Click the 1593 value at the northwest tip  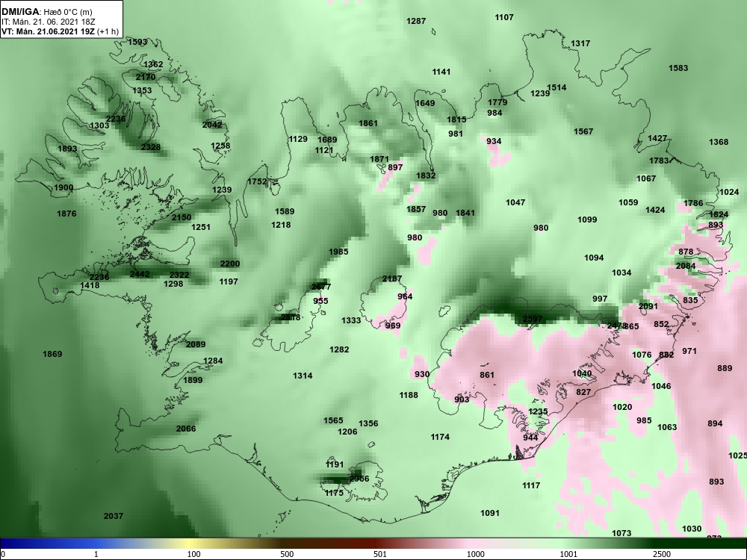point(137,42)
